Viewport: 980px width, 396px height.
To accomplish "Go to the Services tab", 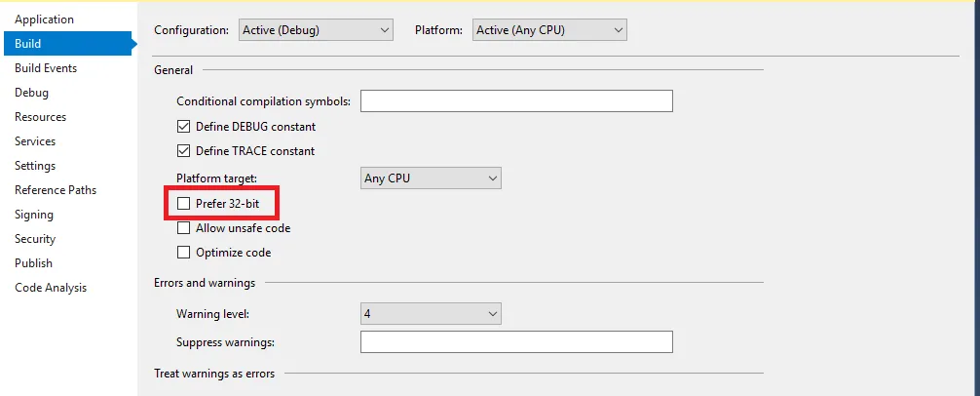I will pyautogui.click(x=35, y=141).
